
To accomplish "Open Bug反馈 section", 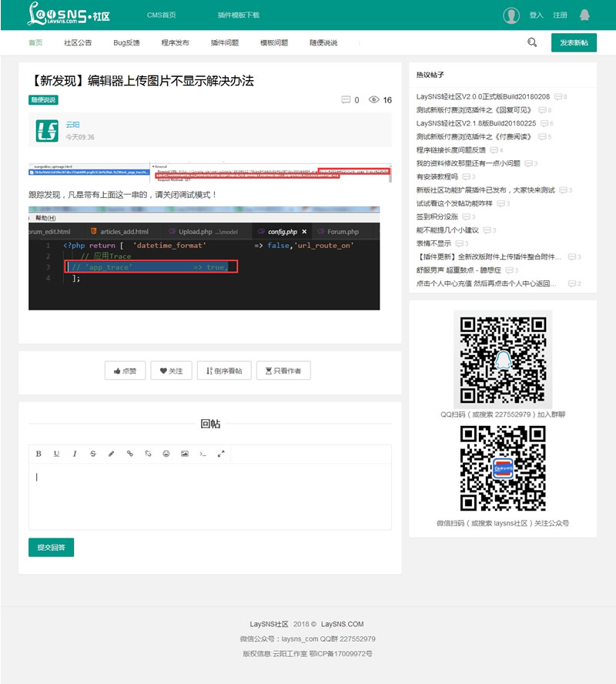I will pyautogui.click(x=126, y=43).
